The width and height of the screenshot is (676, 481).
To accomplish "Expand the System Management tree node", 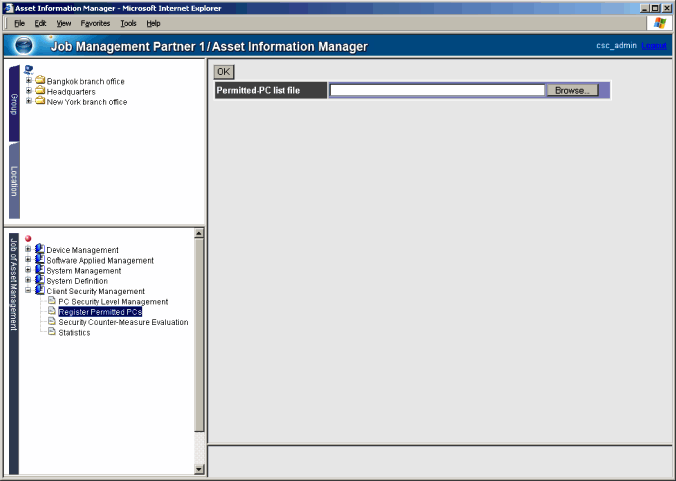I will click(x=29, y=270).
